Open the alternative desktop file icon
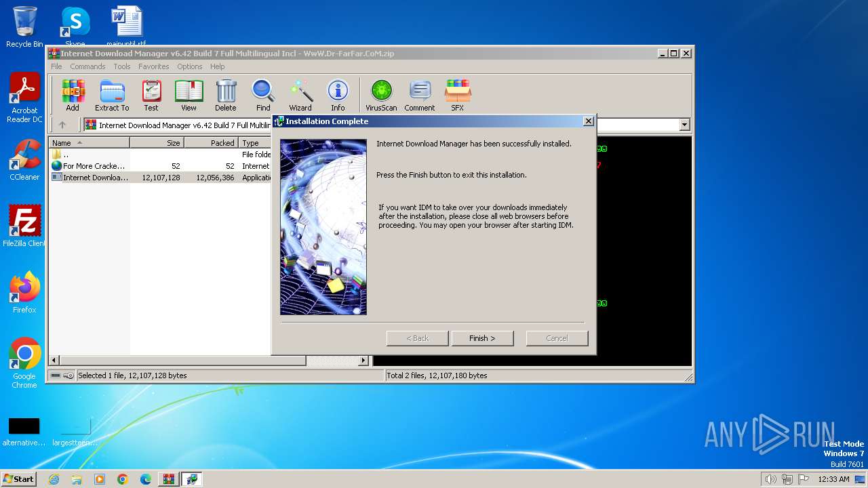 tap(24, 431)
